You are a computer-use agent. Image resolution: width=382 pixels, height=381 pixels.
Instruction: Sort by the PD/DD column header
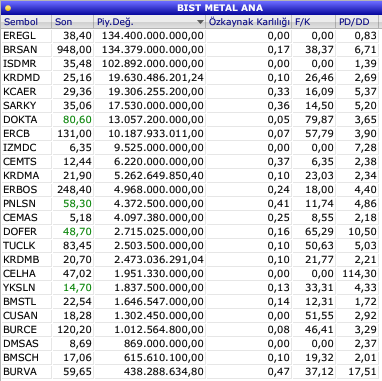tap(354, 22)
